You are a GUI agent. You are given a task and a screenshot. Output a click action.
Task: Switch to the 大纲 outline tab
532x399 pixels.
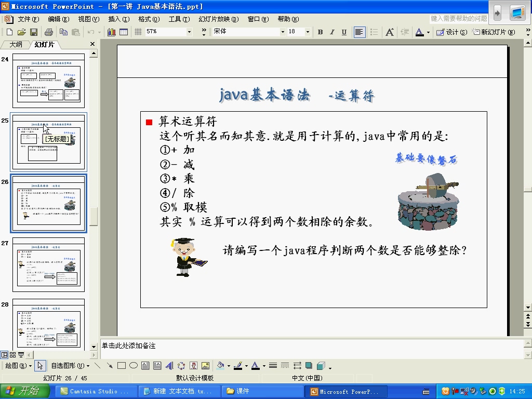tap(16, 45)
